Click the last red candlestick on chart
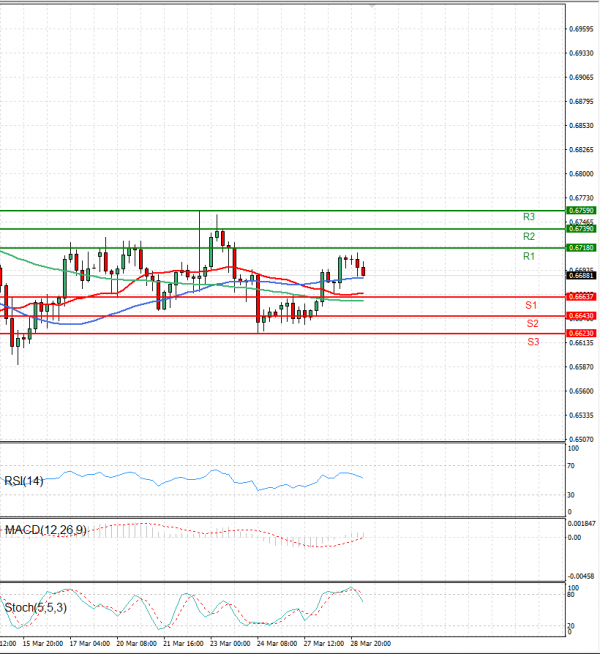The width and height of the screenshot is (600, 654). (x=363, y=272)
